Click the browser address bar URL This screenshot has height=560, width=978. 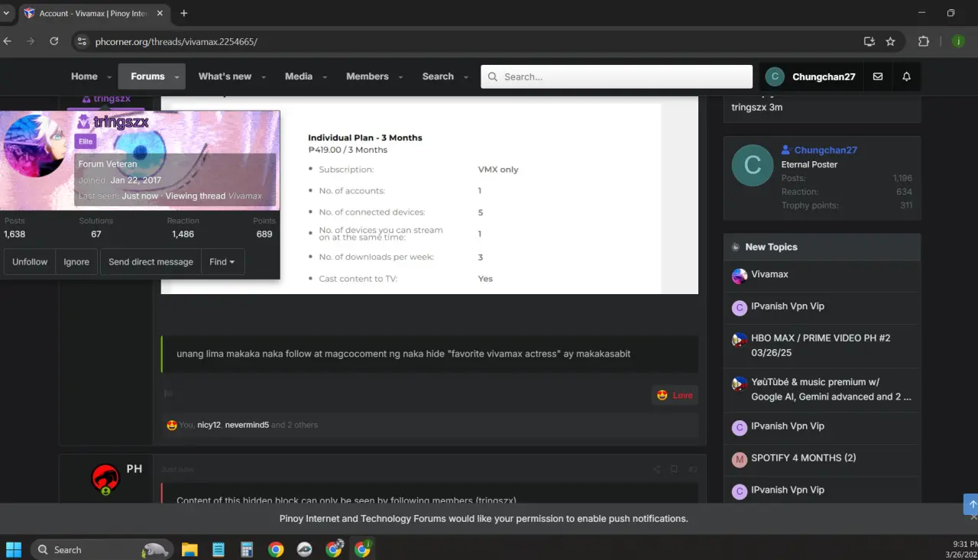click(x=176, y=41)
